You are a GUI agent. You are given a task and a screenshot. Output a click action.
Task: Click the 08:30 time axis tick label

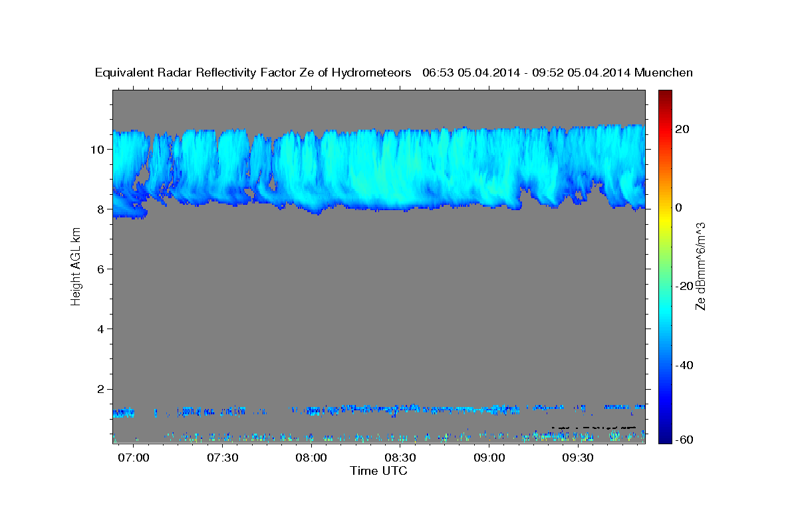pyautogui.click(x=400, y=458)
